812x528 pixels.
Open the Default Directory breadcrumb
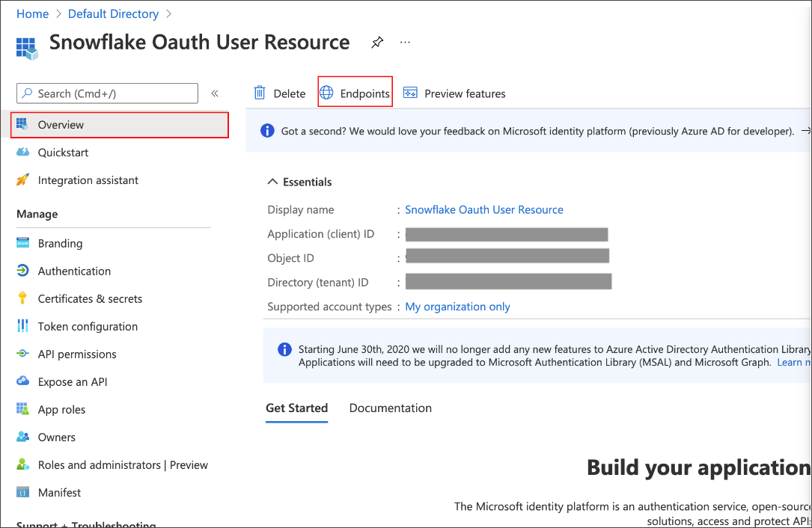pyautogui.click(x=113, y=13)
